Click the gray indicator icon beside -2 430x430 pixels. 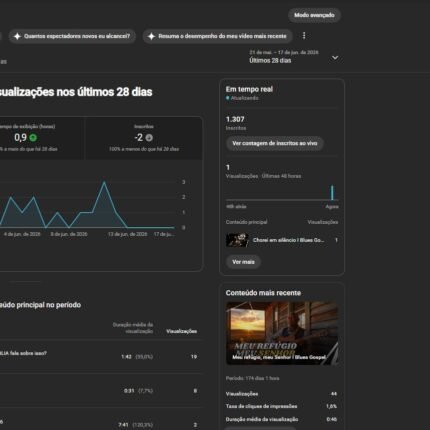(x=149, y=137)
